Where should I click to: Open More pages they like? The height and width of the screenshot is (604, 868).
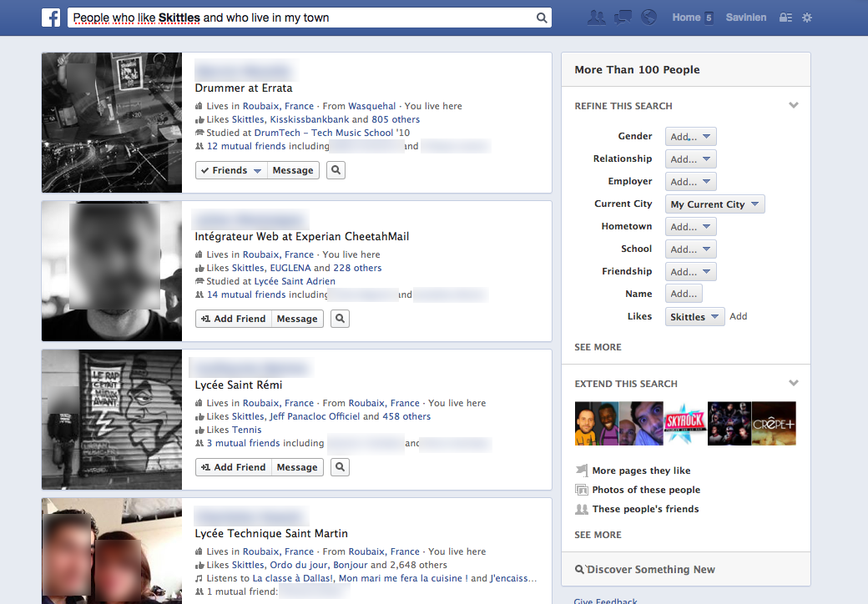click(641, 471)
